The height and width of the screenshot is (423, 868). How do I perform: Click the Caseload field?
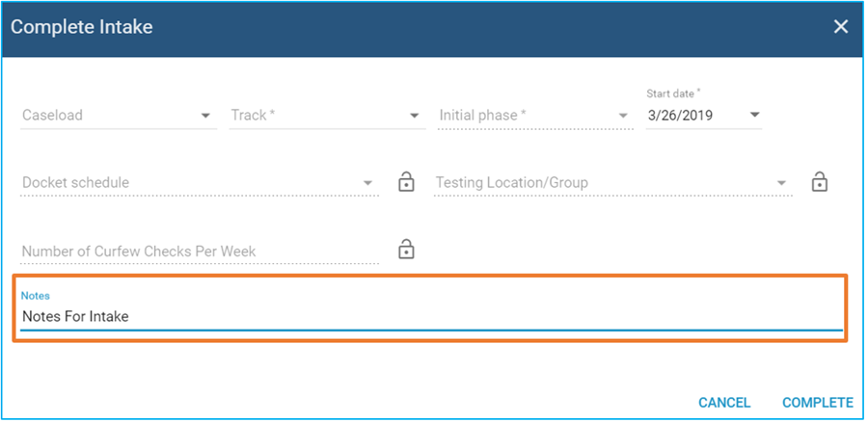[x=106, y=116]
